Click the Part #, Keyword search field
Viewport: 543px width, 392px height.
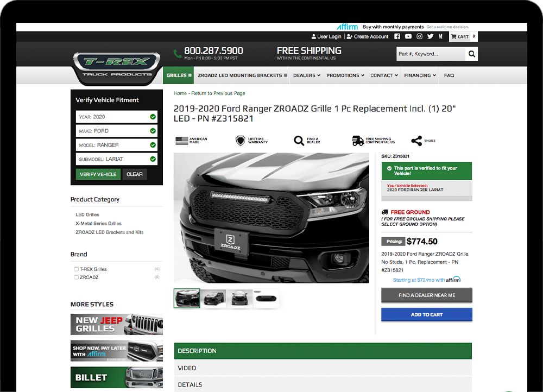tap(430, 54)
